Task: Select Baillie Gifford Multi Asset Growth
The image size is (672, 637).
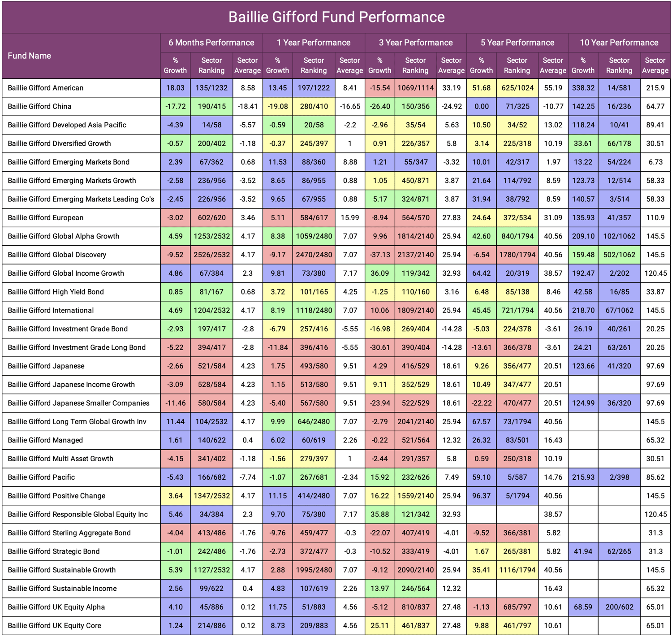Action: tap(60, 459)
